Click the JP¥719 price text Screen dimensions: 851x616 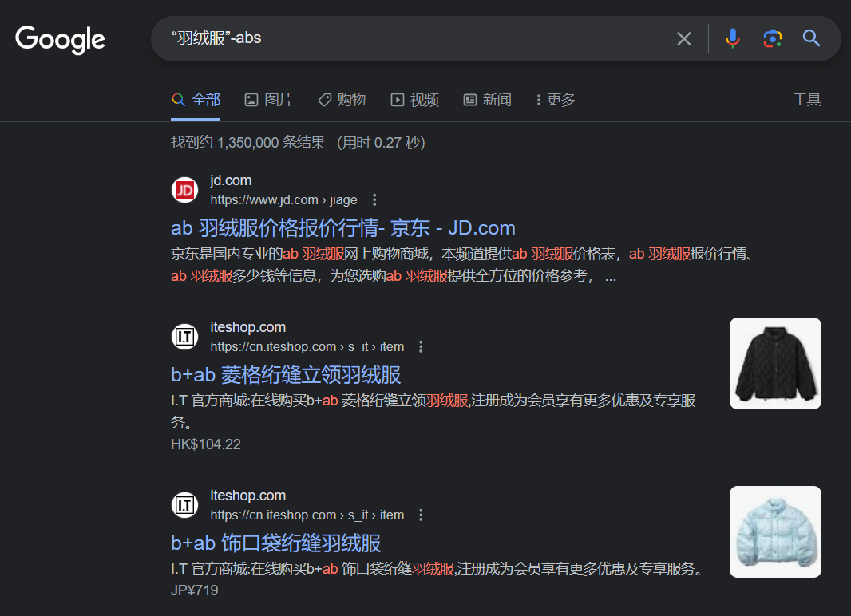(x=194, y=590)
